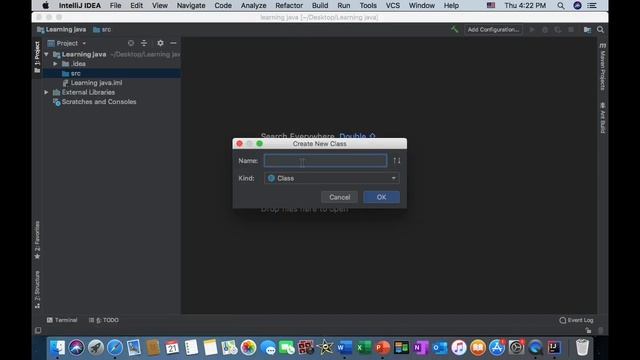Screen dimensions: 640x360
Task: Expand External Libraries node
Action: [46, 93]
